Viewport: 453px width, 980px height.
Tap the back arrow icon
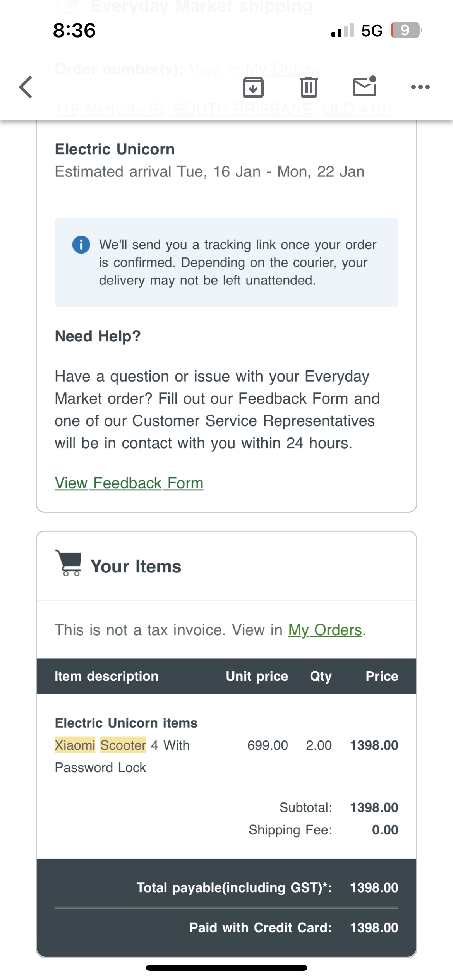tap(26, 87)
